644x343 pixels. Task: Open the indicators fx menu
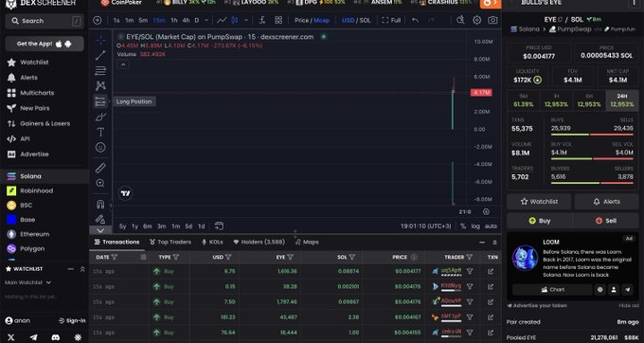point(262,20)
